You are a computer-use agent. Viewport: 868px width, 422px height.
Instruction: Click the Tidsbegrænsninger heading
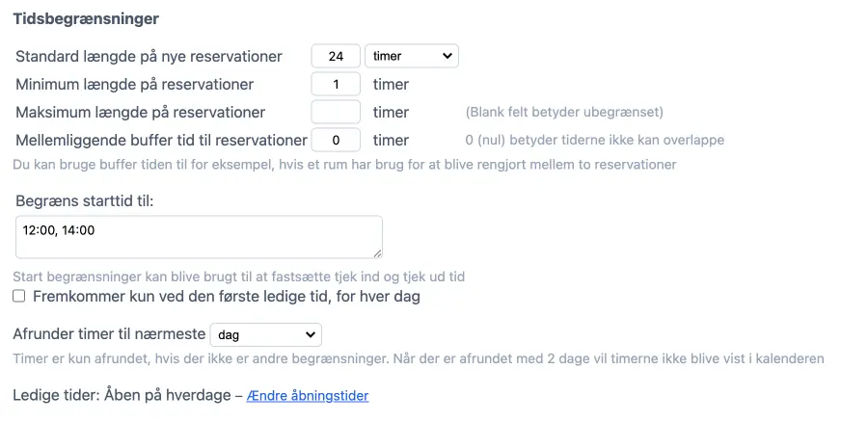86,18
